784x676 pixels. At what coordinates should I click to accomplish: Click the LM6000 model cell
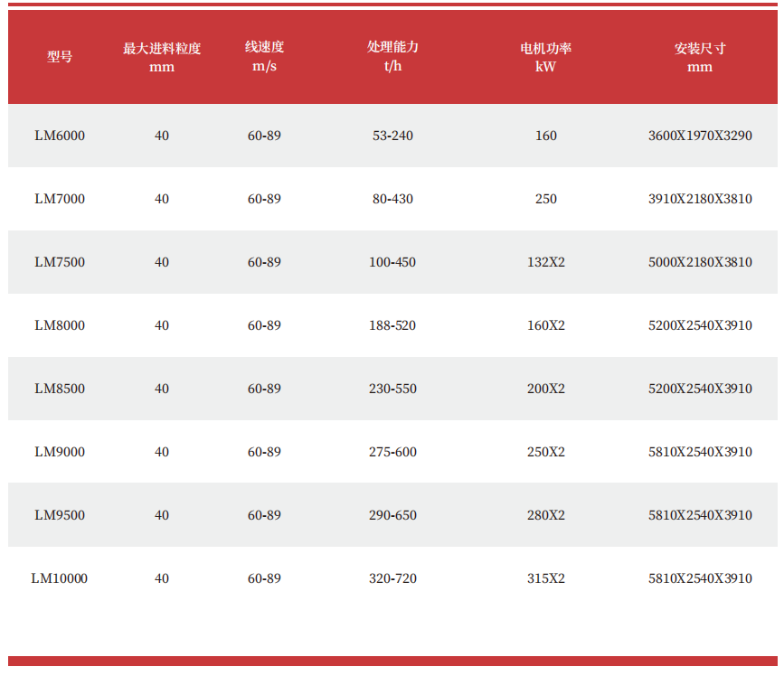tap(60, 136)
